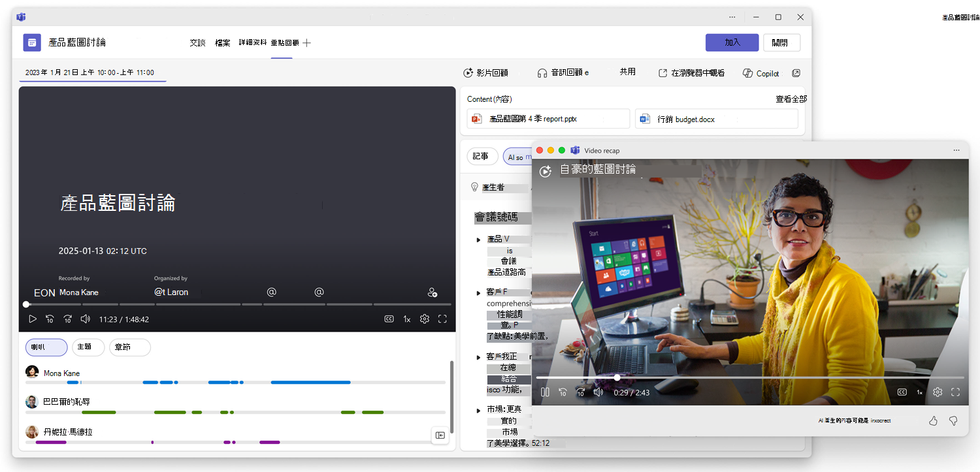
Task: Enter fullscreen in Video recap window
Action: (x=955, y=392)
